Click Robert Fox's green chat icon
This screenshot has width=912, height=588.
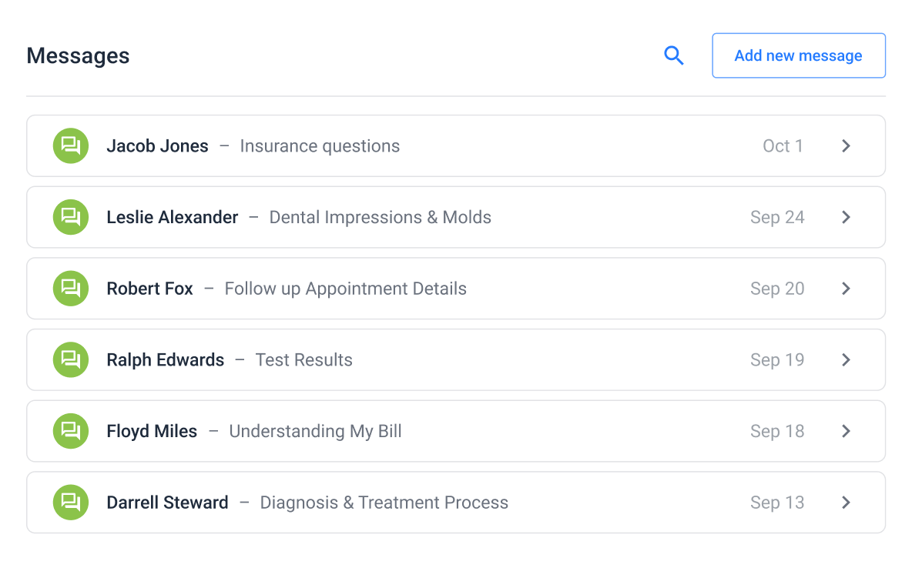71,289
